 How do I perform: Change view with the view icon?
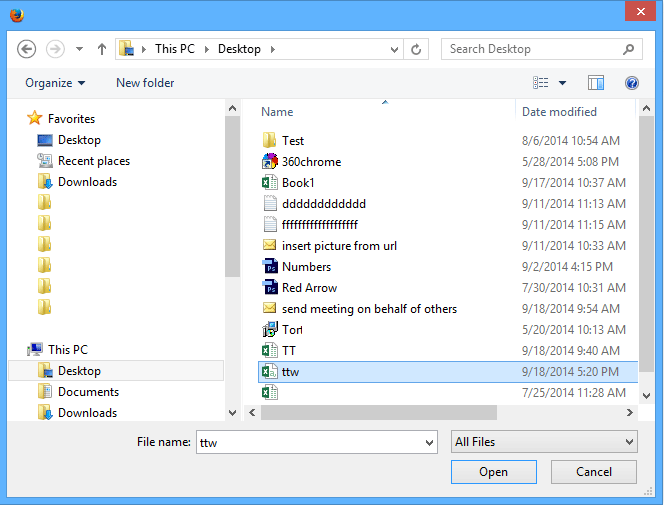click(540, 83)
